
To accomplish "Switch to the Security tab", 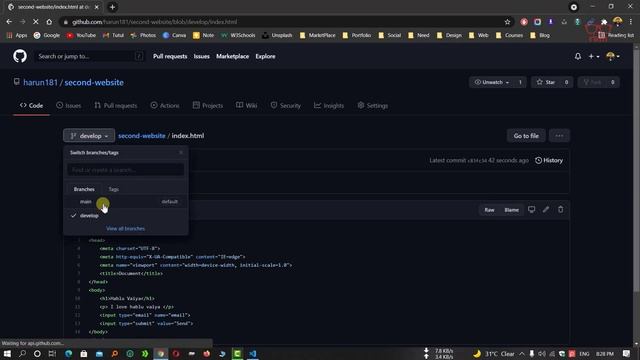I will (x=286, y=105).
